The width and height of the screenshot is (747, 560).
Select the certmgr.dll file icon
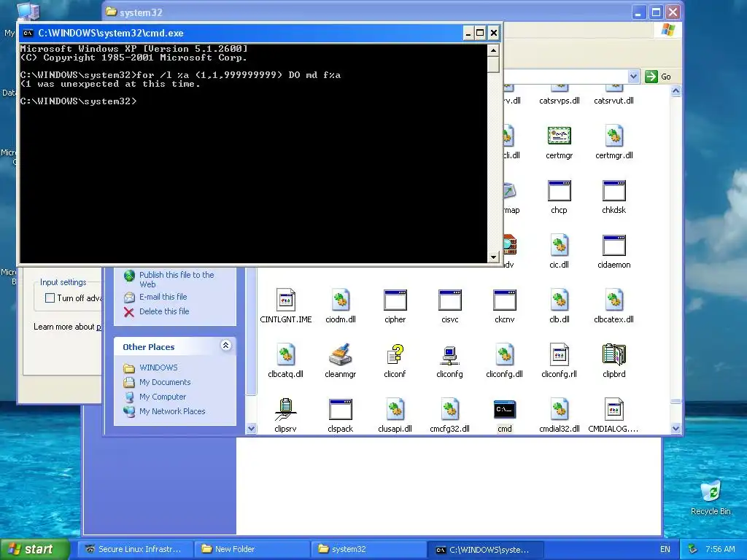click(614, 136)
